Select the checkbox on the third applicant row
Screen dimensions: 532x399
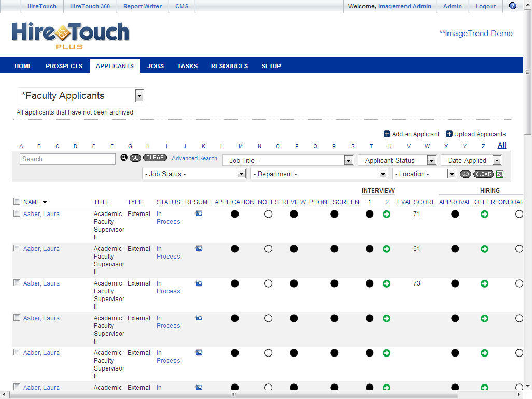click(x=17, y=283)
